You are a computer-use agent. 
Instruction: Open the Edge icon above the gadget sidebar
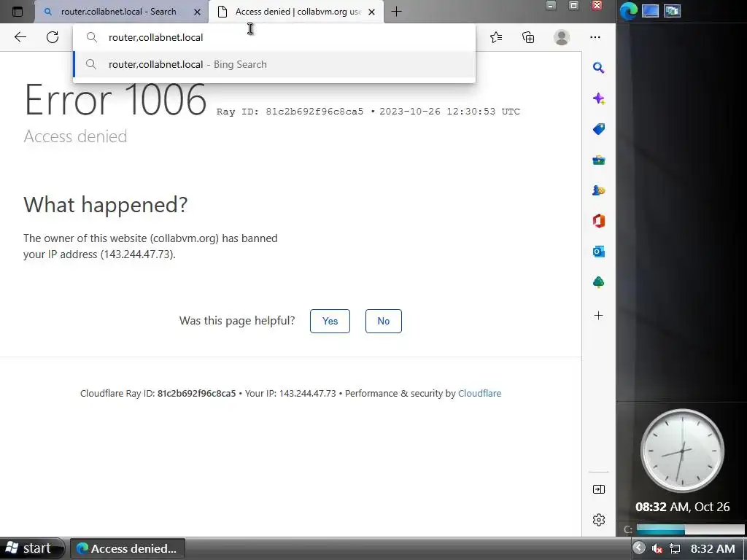[628, 11]
